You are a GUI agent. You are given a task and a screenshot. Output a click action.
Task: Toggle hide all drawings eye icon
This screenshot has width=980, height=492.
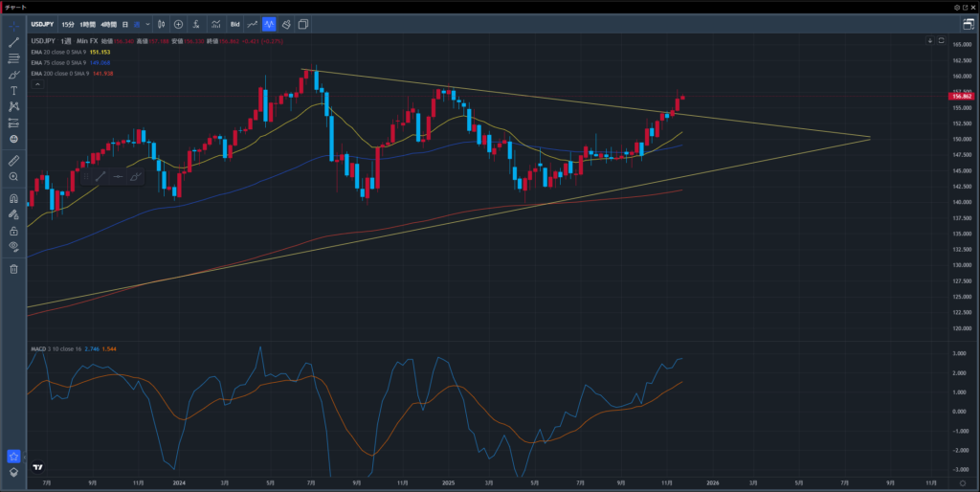[x=13, y=246]
